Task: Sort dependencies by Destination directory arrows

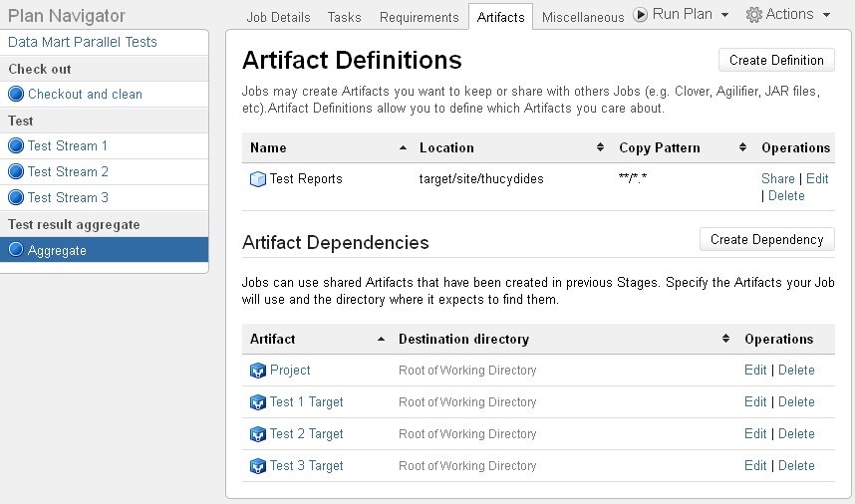Action: point(725,339)
